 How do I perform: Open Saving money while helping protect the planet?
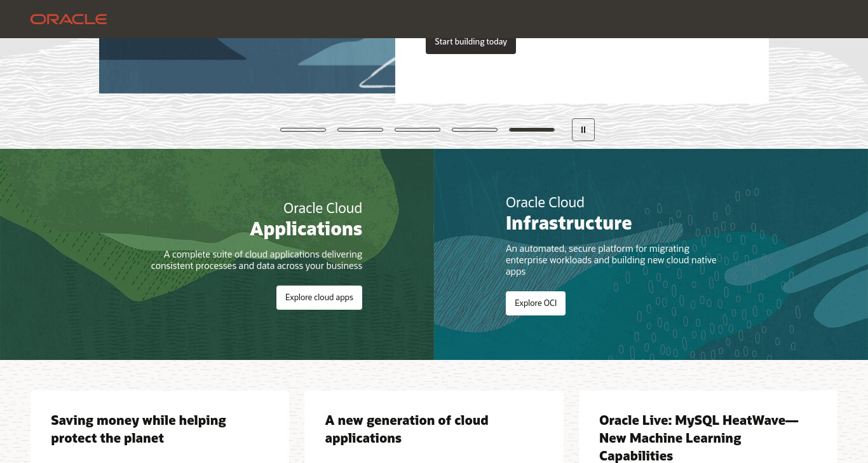coord(139,429)
